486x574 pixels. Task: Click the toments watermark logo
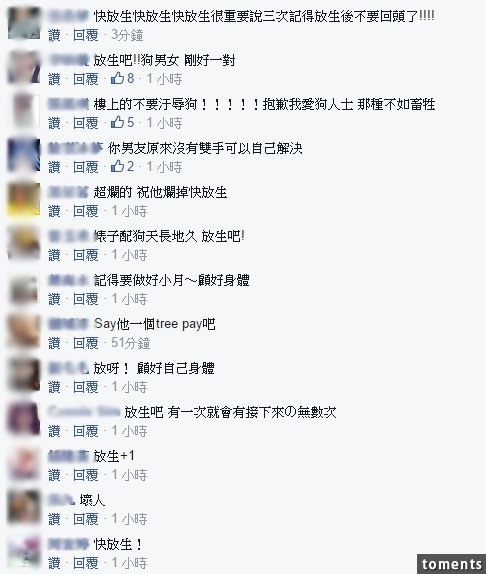[x=451, y=564]
